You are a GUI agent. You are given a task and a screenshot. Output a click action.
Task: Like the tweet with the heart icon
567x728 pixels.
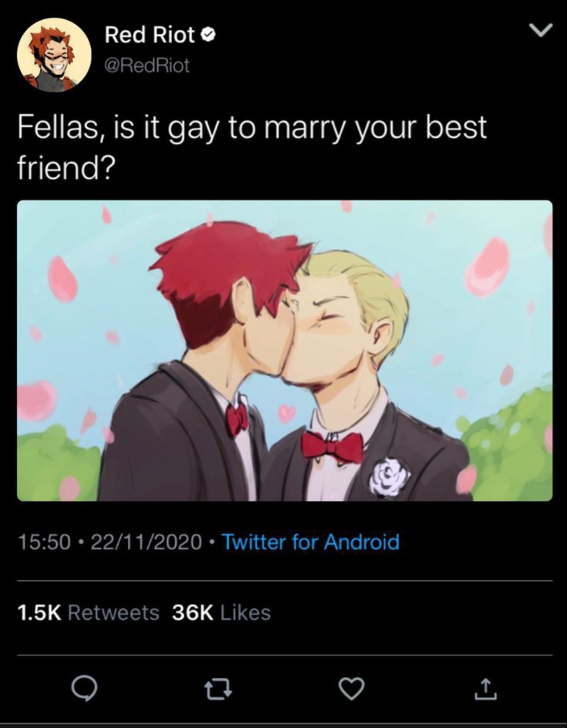(x=353, y=689)
